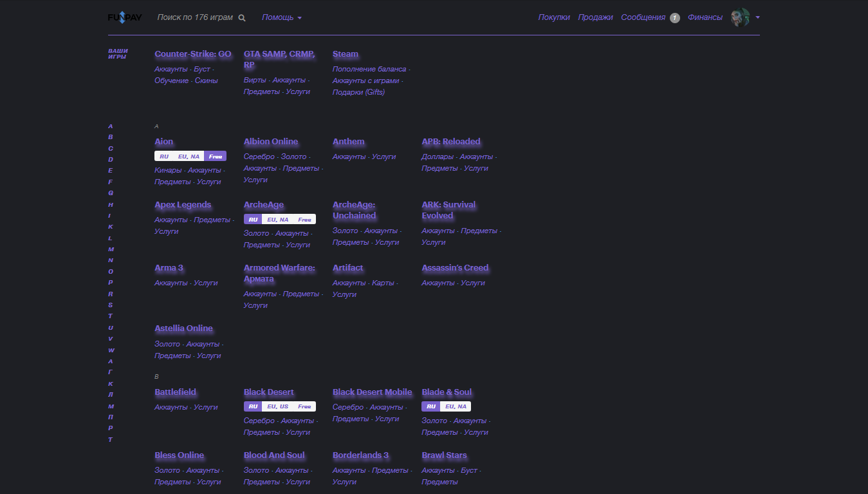The height and width of the screenshot is (494, 868).
Task: Select EU, NA filter for Blade & Soul
Action: [456, 406]
